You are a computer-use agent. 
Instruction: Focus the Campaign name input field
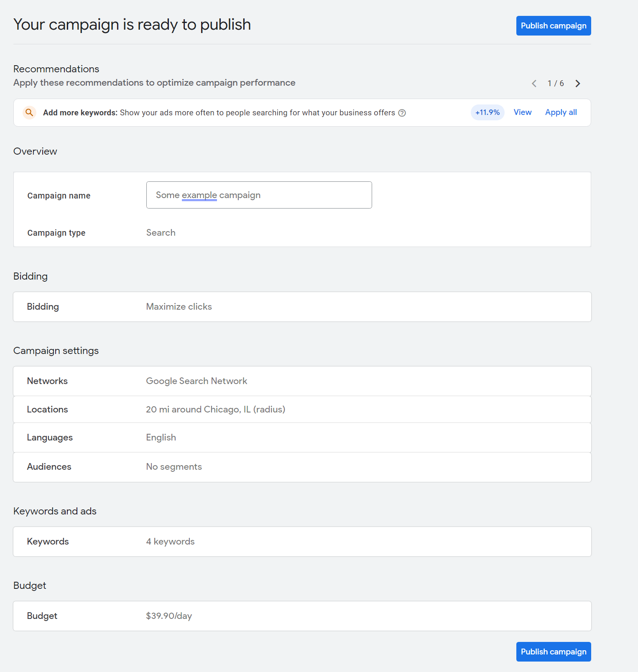pyautogui.click(x=259, y=195)
